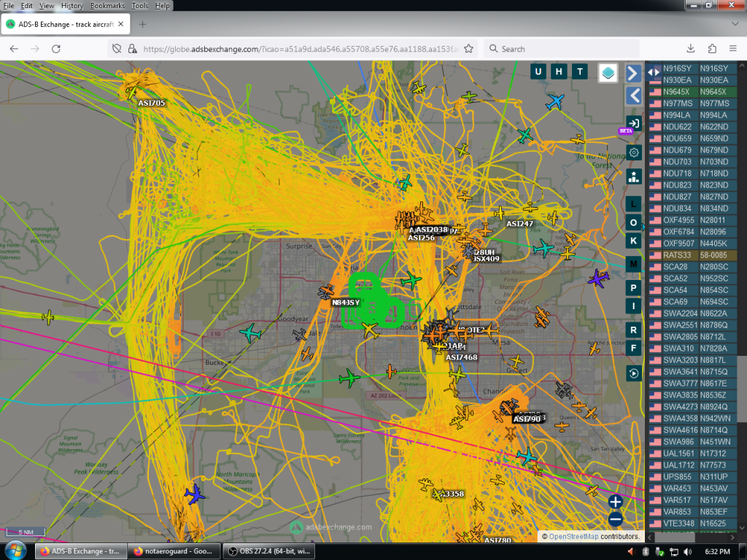This screenshot has height=560, width=747.
Task: Open the OpenStreetMap attribution link
Action: [x=573, y=537]
